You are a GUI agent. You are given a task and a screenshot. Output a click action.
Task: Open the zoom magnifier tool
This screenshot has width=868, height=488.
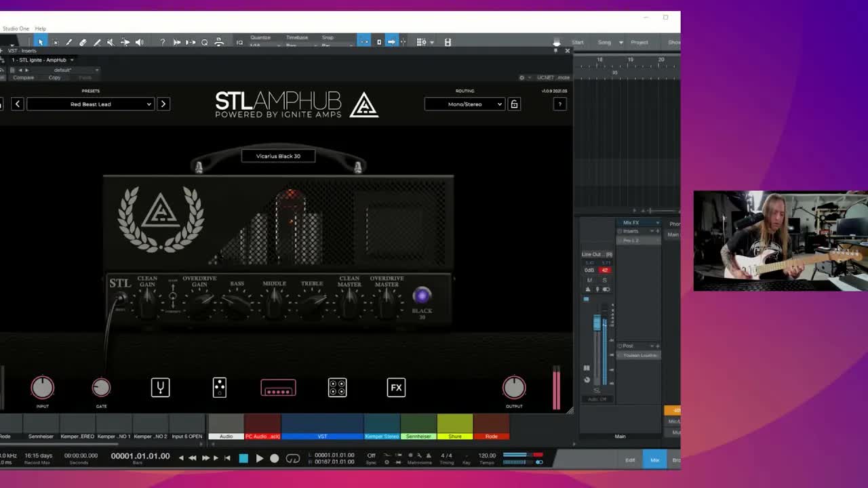[204, 42]
